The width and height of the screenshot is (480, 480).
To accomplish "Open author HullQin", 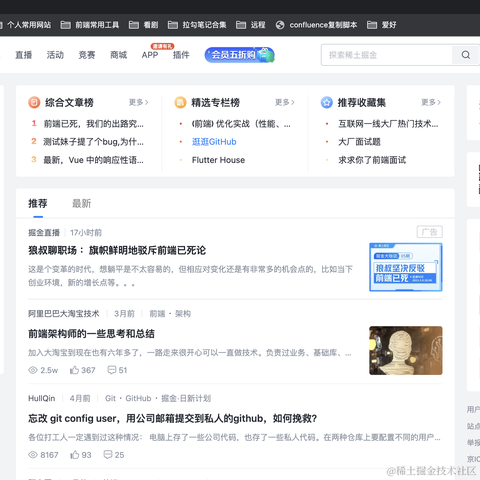I will click(42, 398).
